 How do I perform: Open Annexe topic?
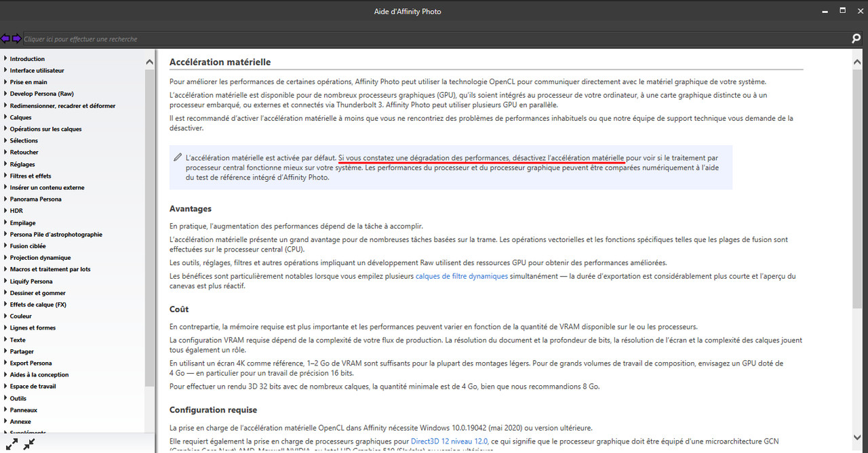pos(20,422)
